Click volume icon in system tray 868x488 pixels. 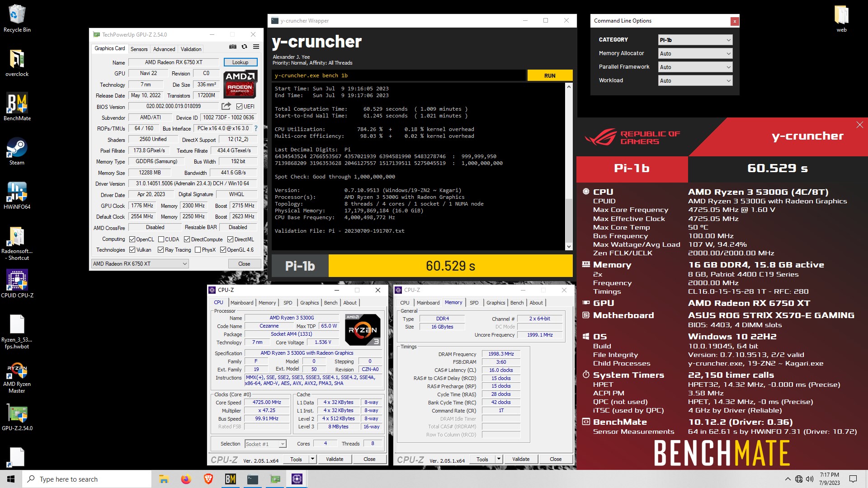(x=810, y=479)
